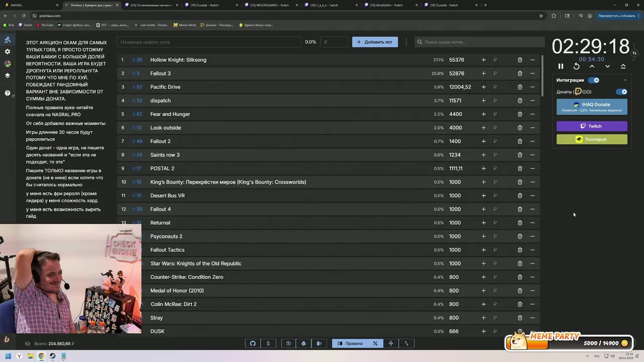
Task: Open the YouTube bookmark
Action: coord(45,25)
